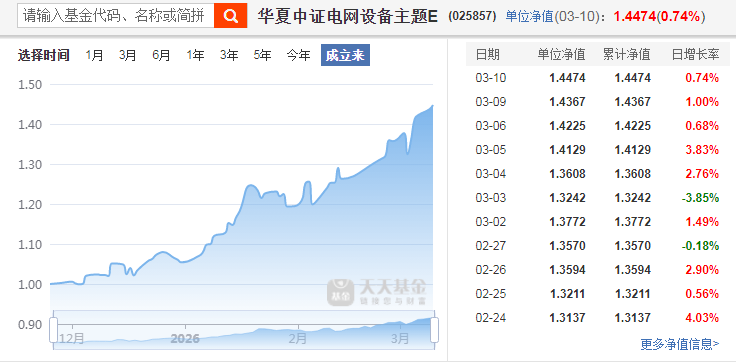Click the 03-10 date cell
The image size is (736, 362).
click(491, 78)
